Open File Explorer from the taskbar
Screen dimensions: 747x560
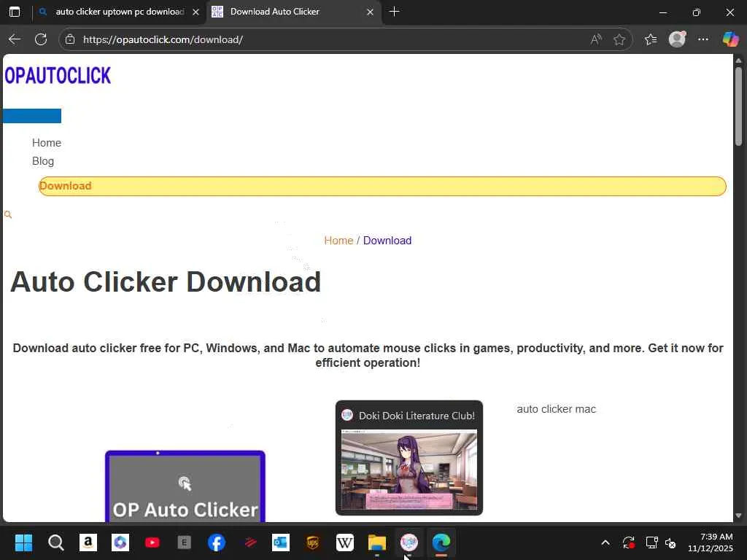point(377,542)
